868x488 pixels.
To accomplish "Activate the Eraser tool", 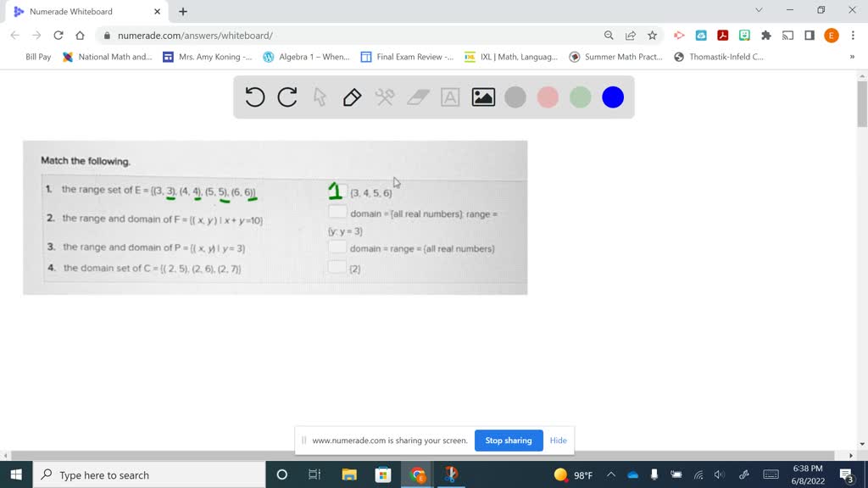I will 416,97.
